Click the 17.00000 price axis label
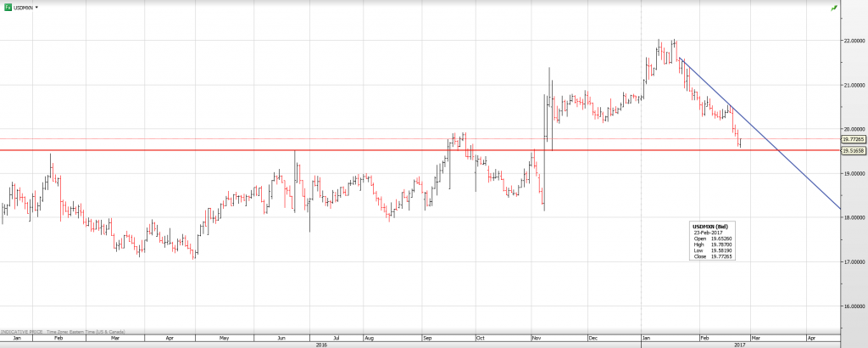Viewport: 868px width, 348px height. pos(853,261)
